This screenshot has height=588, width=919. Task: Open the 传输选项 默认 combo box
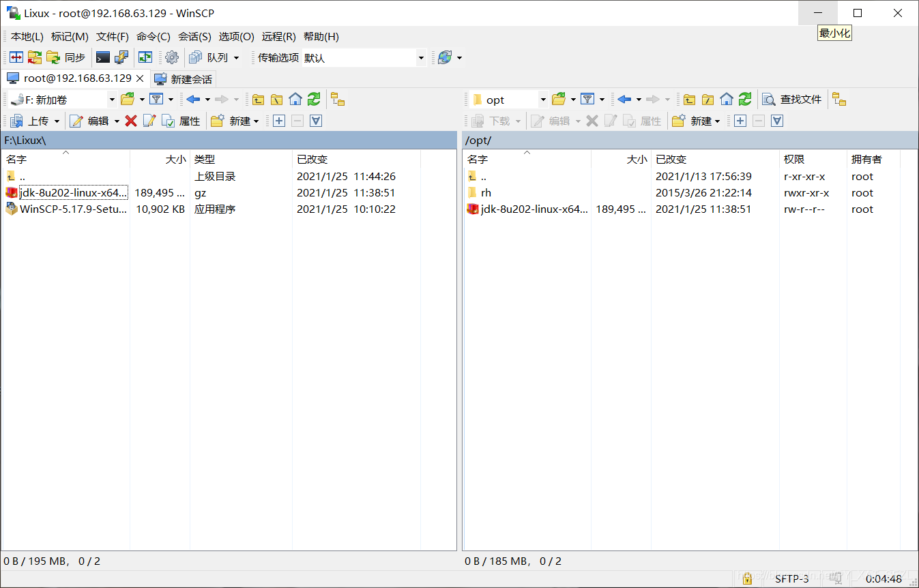pyautogui.click(x=364, y=58)
